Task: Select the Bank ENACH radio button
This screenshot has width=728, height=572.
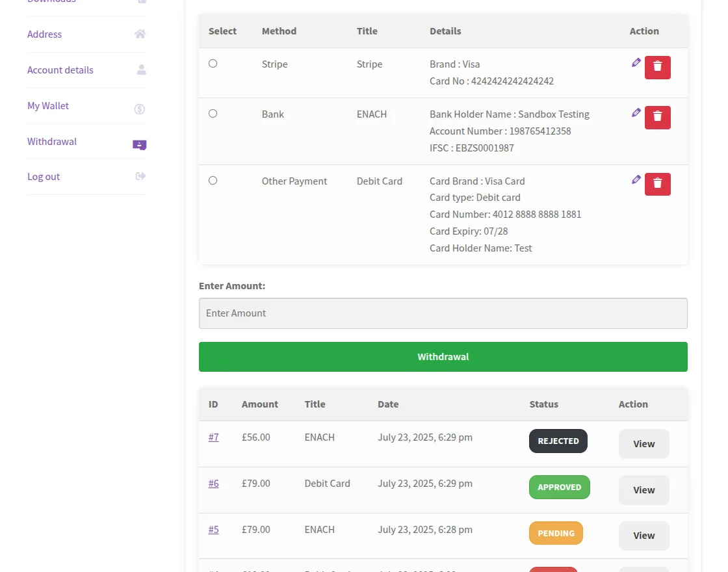Action: pos(213,113)
